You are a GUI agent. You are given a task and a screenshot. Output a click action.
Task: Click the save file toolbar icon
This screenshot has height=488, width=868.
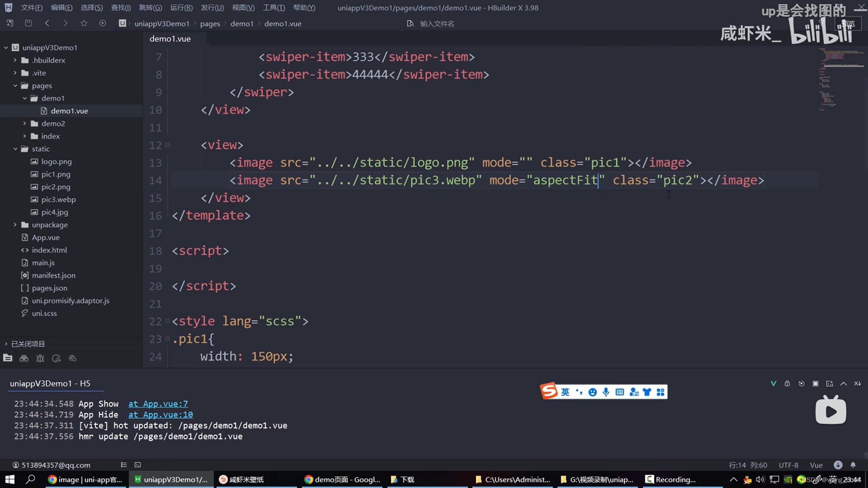(28, 23)
